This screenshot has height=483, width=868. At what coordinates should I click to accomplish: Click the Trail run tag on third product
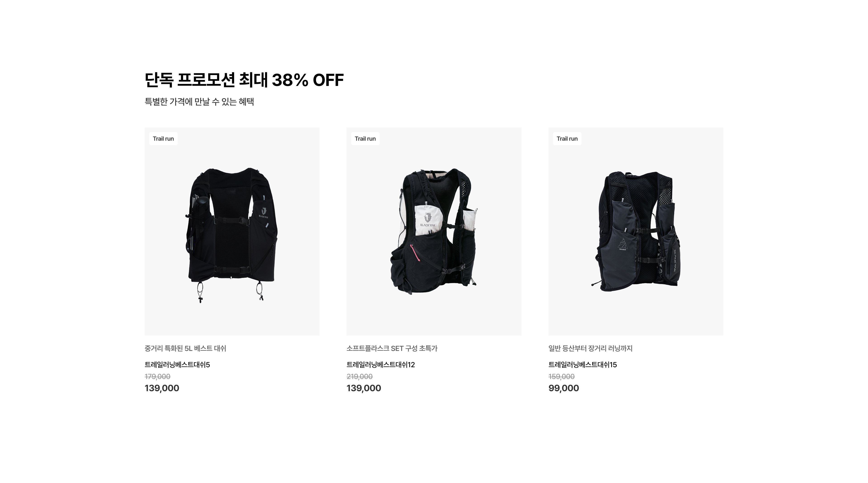tap(567, 139)
